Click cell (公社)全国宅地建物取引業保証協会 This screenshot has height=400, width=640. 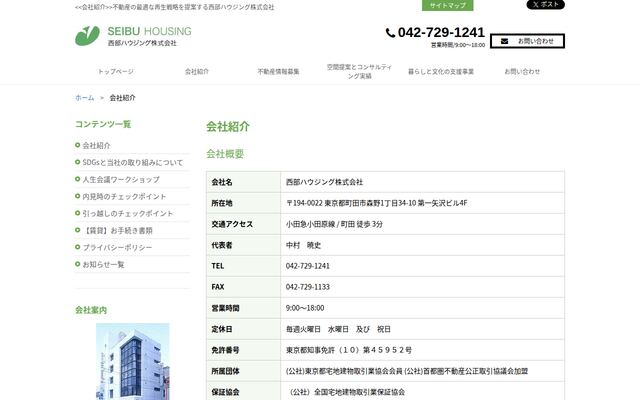[x=422, y=391]
